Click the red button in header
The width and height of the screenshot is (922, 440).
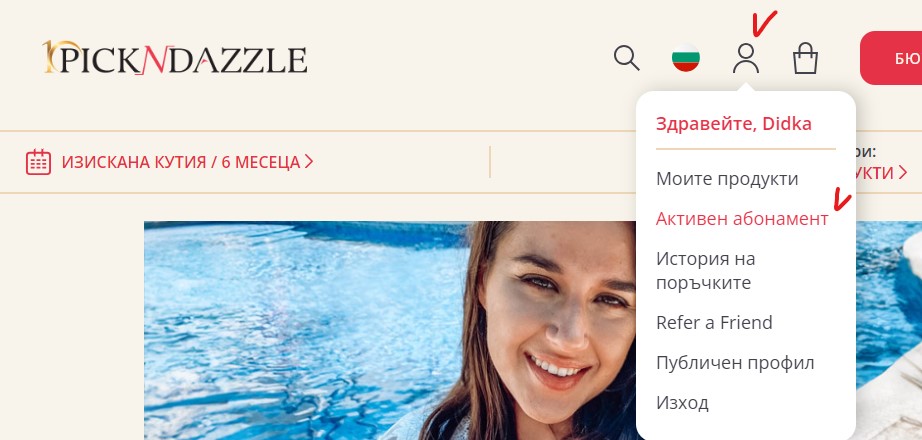pyautogui.click(x=891, y=58)
